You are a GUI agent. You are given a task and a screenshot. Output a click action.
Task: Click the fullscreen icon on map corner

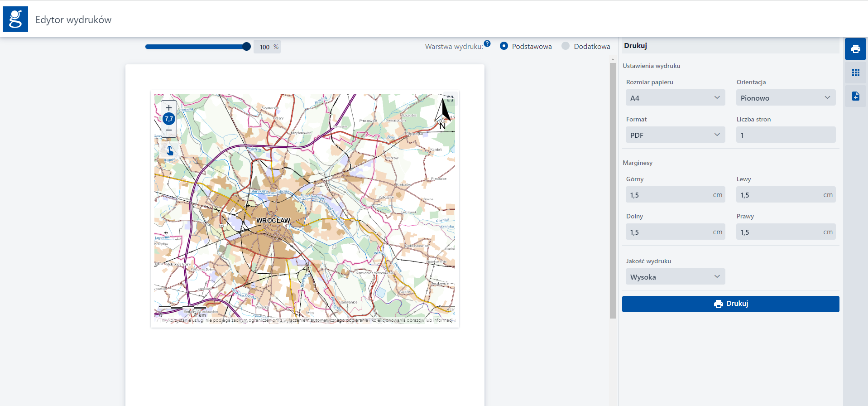tap(450, 98)
